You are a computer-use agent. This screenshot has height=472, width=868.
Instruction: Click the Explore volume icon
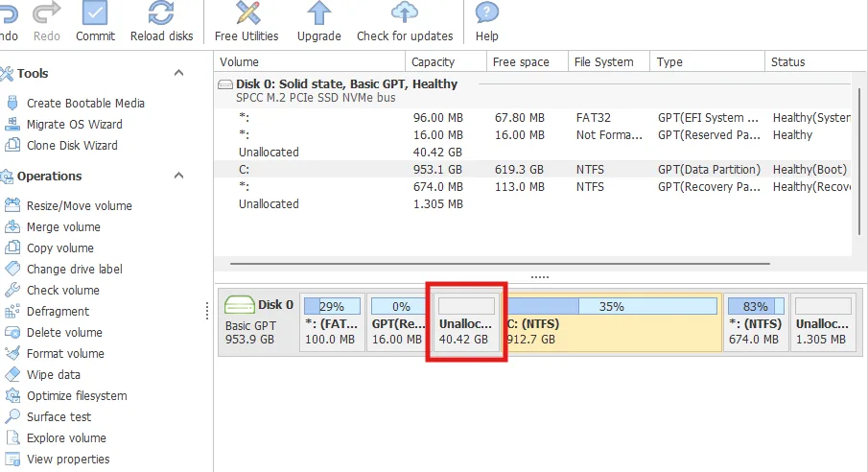(x=12, y=437)
